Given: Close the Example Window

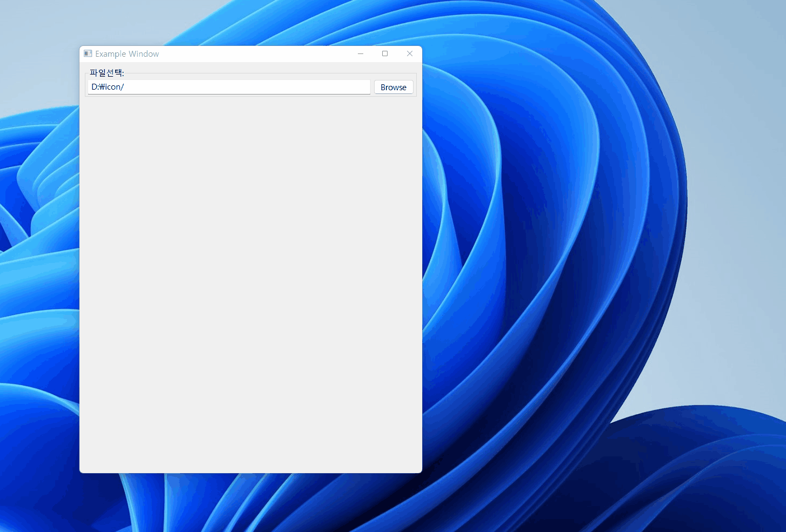Looking at the screenshot, I should coord(410,53).
